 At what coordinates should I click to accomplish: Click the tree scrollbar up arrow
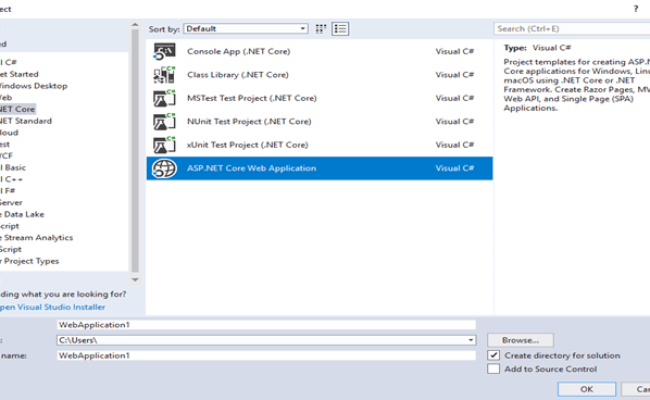point(135,25)
